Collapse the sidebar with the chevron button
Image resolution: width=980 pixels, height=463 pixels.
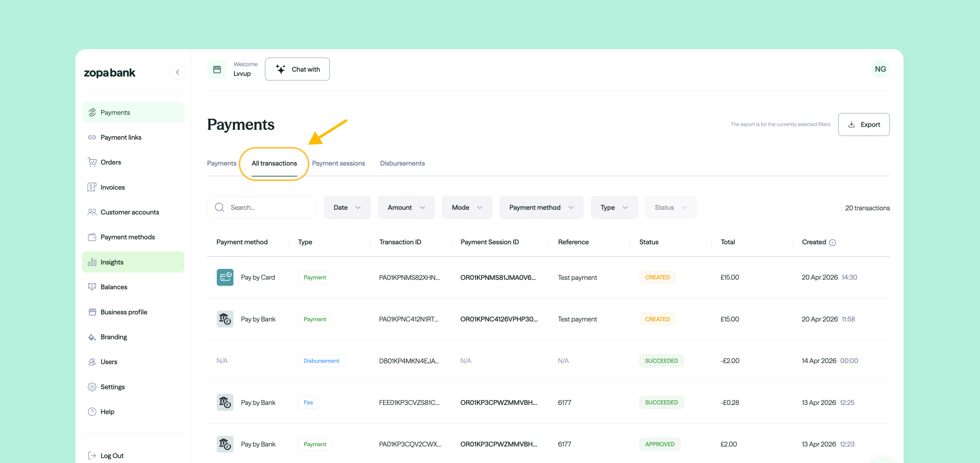tap(177, 72)
